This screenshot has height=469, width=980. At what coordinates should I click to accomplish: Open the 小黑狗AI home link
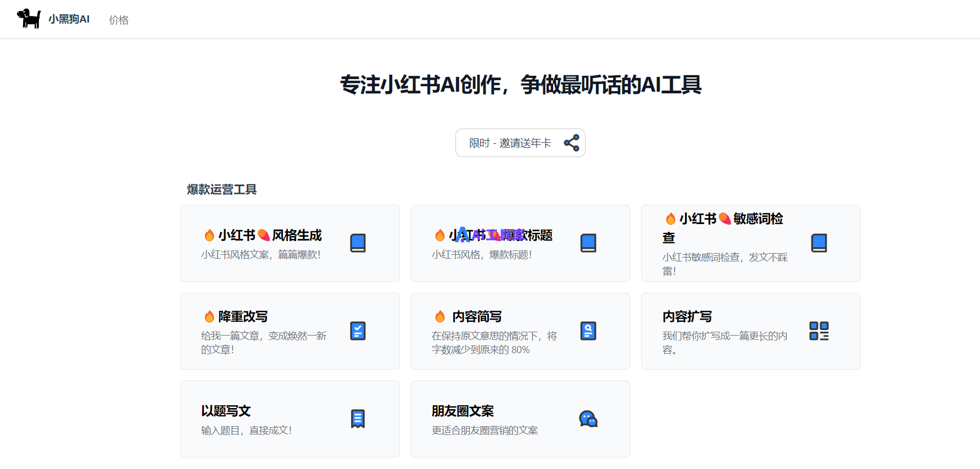[x=69, y=19]
